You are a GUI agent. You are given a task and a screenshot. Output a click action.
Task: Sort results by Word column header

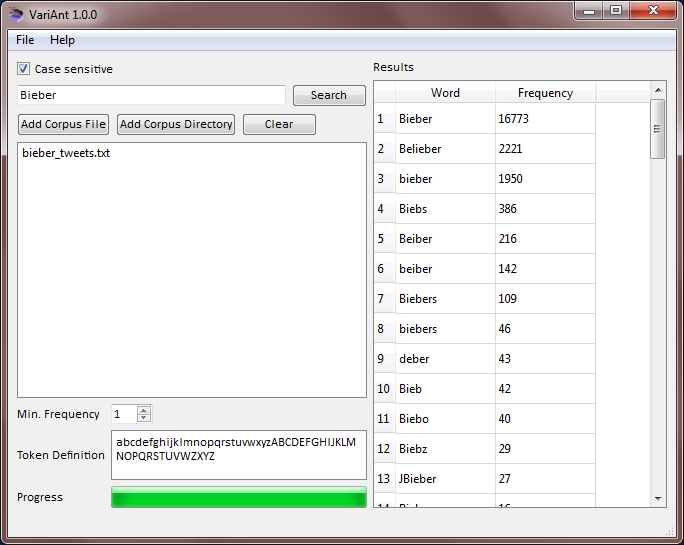pos(445,93)
